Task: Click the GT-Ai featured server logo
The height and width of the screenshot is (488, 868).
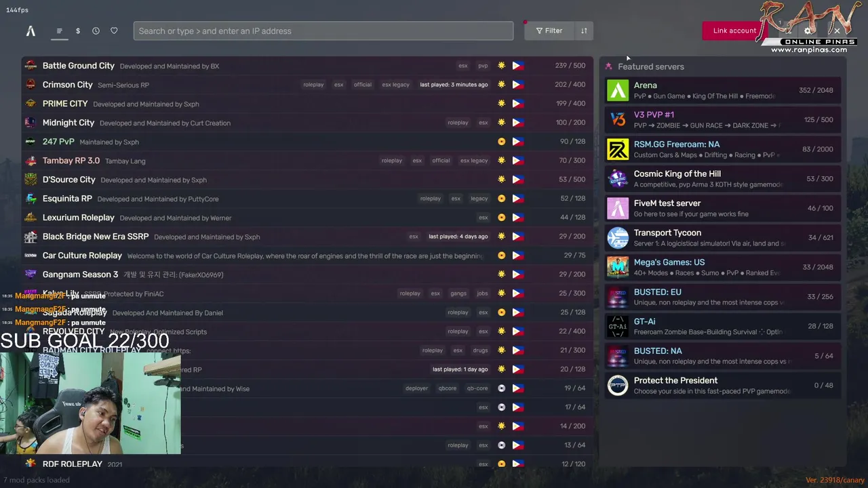Action: pos(618,326)
